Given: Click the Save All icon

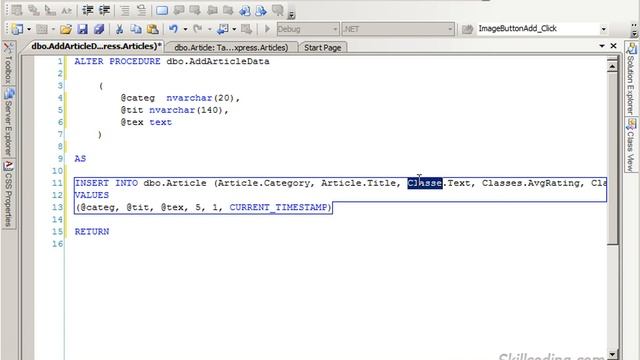Looking at the screenshot, I should pyautogui.click(x=99, y=29).
